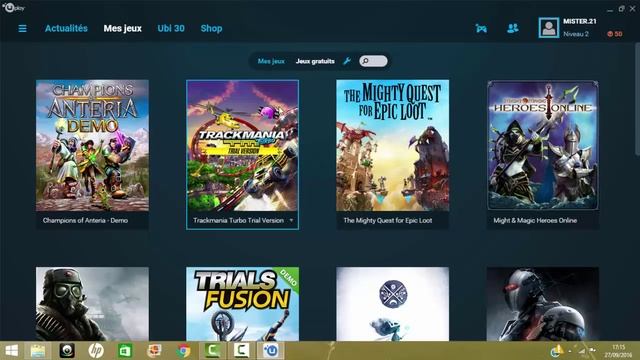Viewport: 640px width, 360px height.
Task: Open the Shop tab
Action: coord(211,28)
